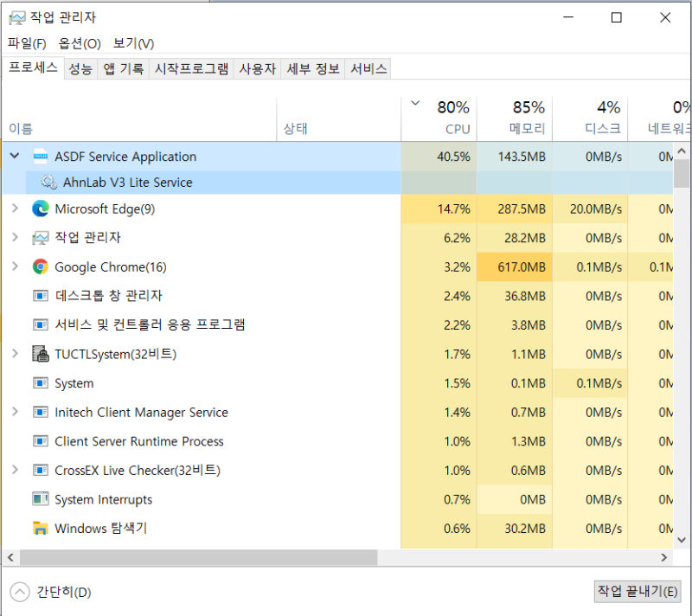Viewport: 692px width, 616px height.
Task: Click the horizontal scrollbar left arrow
Action: 10,557
